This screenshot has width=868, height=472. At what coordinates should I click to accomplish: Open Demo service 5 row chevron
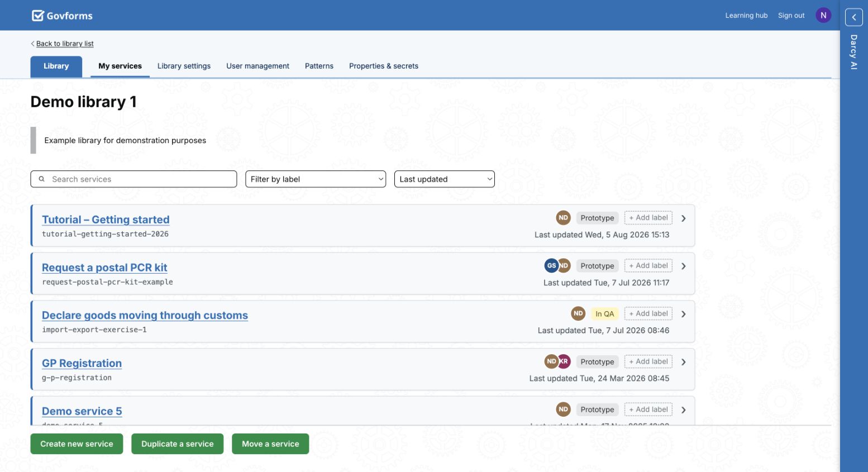[683, 410]
